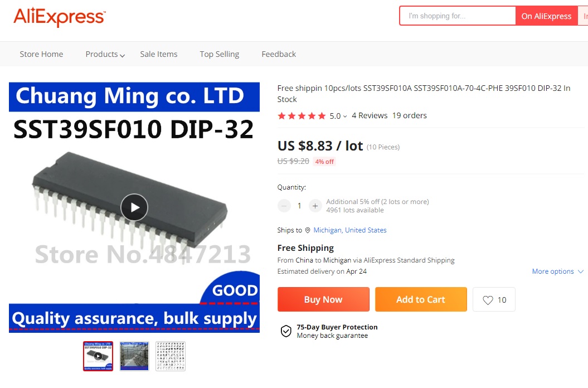Open Top Selling page
The height and width of the screenshot is (388, 588).
coord(220,54)
